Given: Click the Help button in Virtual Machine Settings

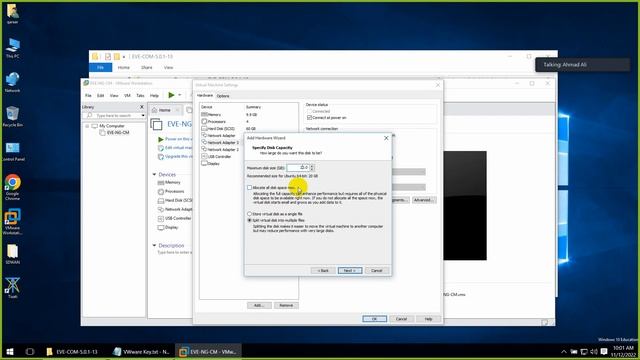Looking at the screenshot, I should pyautogui.click(x=428, y=319).
